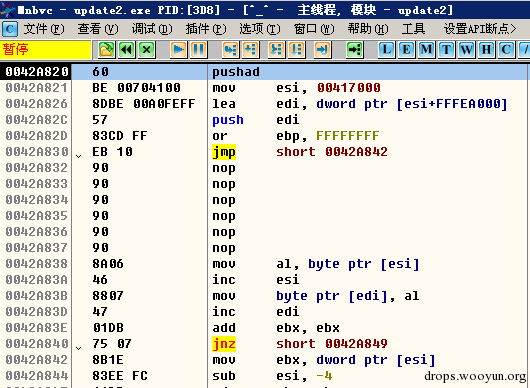The height and width of the screenshot is (388, 530).
Task: Click the inc edi instruction
Action: 256,312
